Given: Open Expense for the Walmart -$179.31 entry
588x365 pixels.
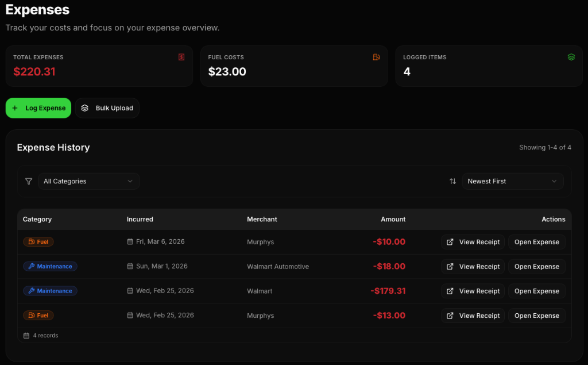Looking at the screenshot, I should pyautogui.click(x=536, y=291).
